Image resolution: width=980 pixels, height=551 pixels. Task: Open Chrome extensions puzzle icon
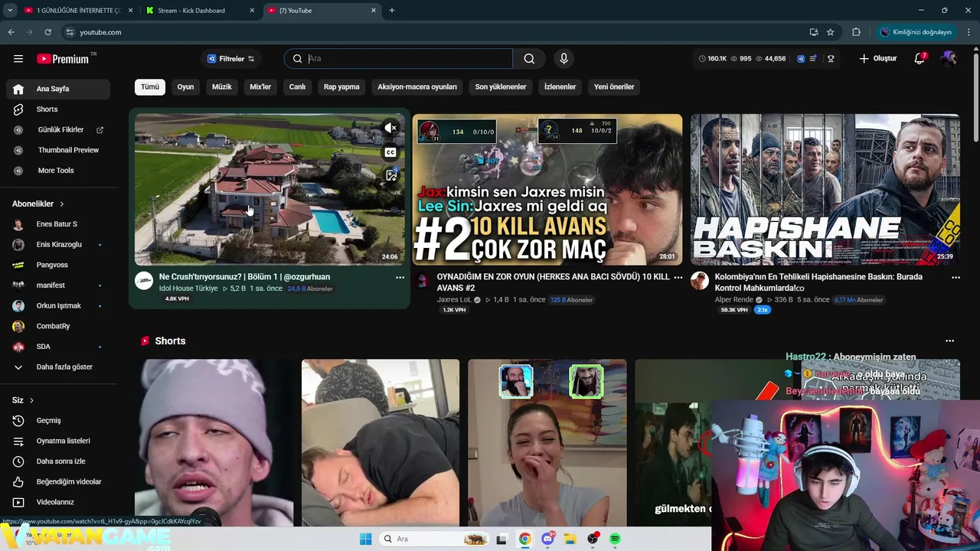[856, 32]
